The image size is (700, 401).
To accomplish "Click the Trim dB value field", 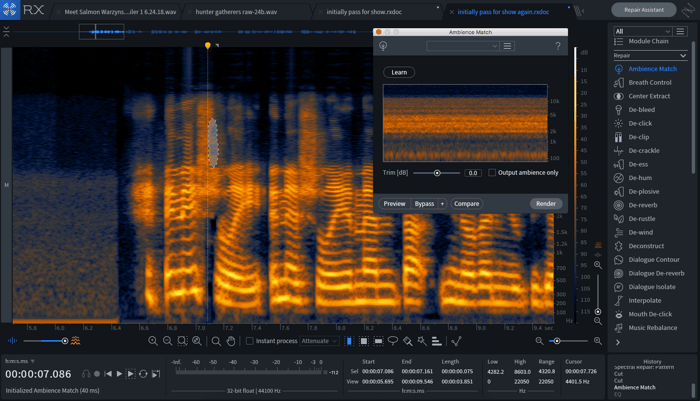I will 473,173.
